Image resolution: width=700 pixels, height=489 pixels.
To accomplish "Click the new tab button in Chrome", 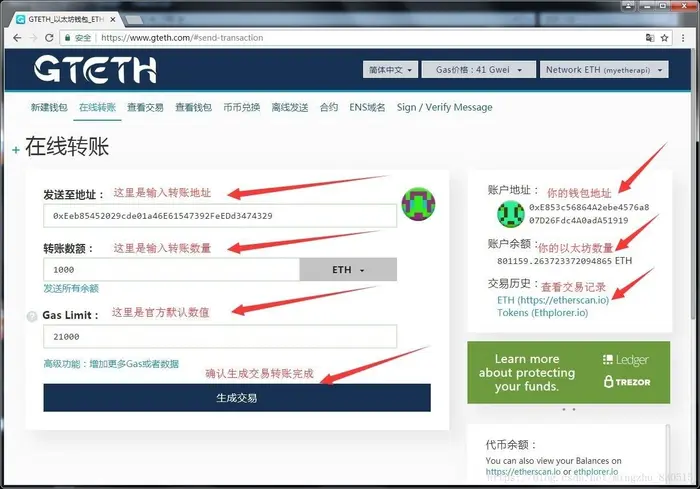I will pyautogui.click(x=134, y=20).
